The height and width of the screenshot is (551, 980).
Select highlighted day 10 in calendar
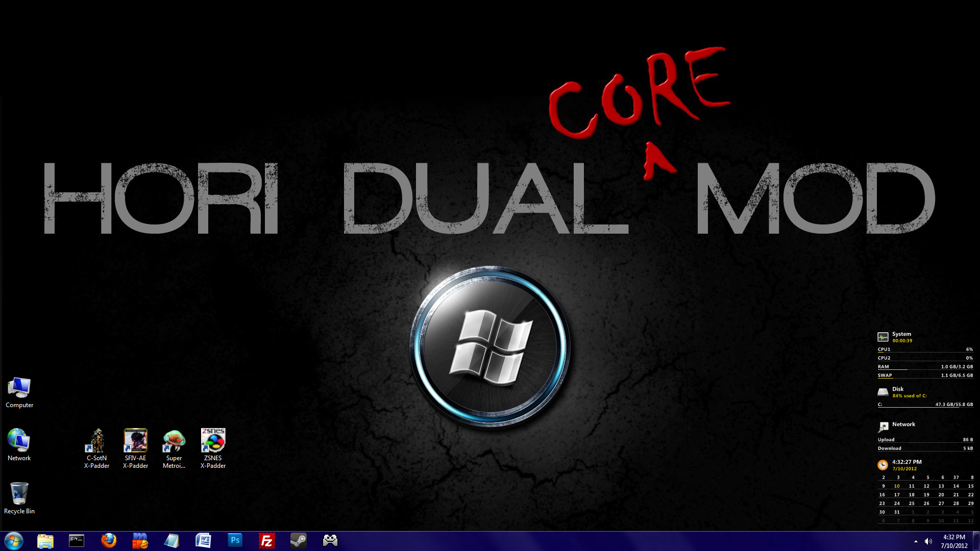(x=897, y=486)
